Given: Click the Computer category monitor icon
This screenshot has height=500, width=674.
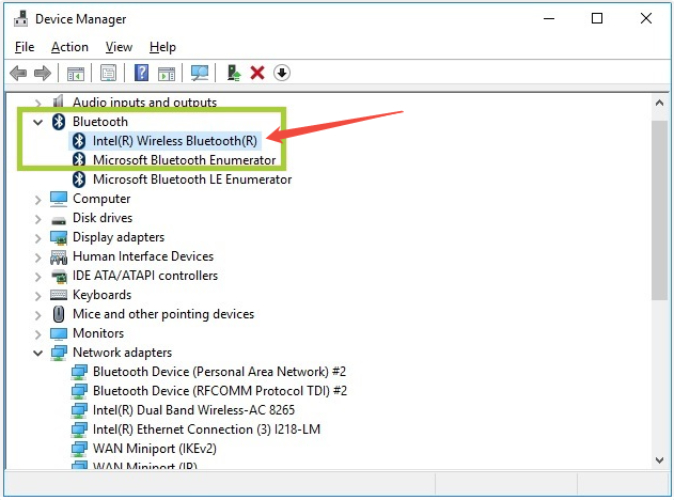Looking at the screenshot, I should click(58, 199).
